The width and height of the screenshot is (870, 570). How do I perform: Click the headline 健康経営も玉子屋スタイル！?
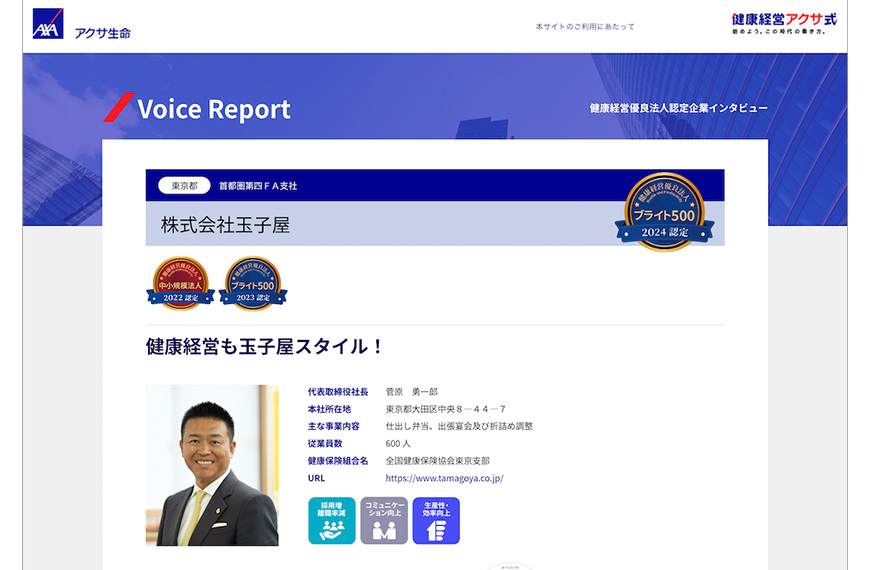[x=265, y=346]
